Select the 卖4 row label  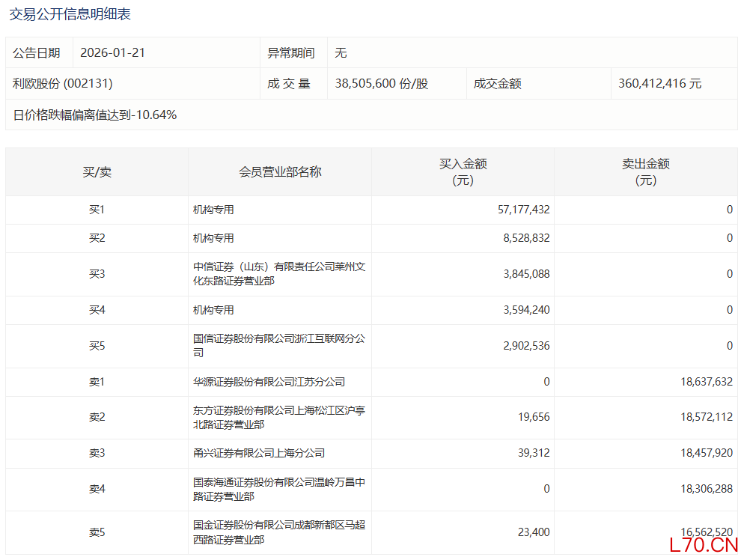tap(97, 489)
